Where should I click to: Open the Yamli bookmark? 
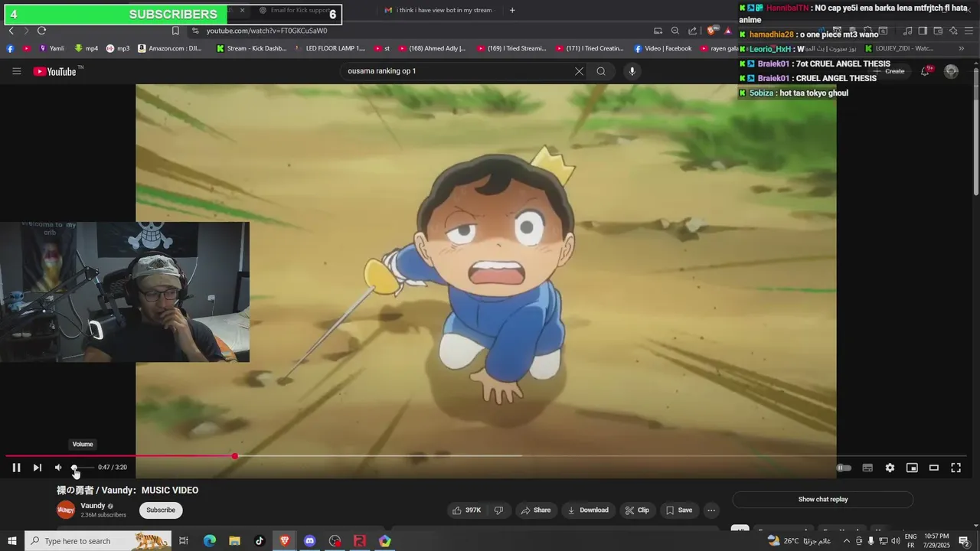pos(52,48)
